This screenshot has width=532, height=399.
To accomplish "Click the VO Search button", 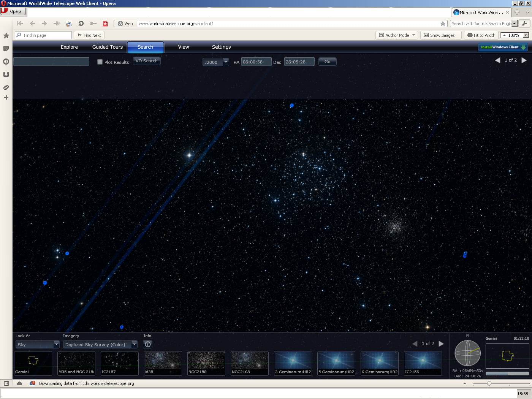I will coord(147,61).
